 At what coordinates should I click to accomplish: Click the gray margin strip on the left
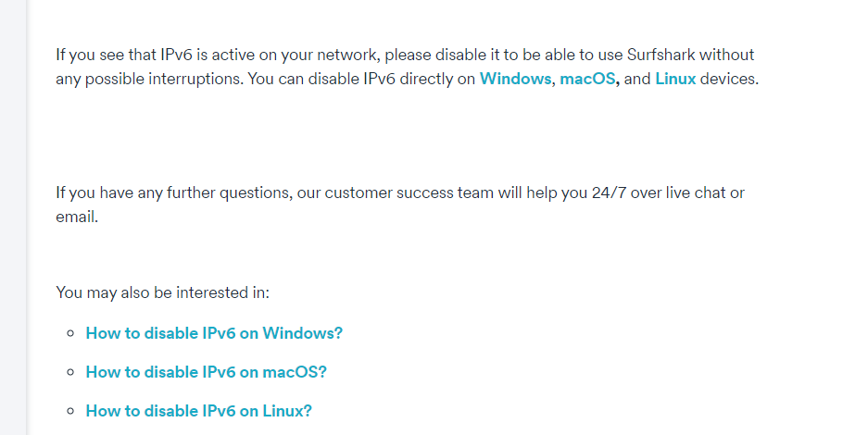(13, 217)
